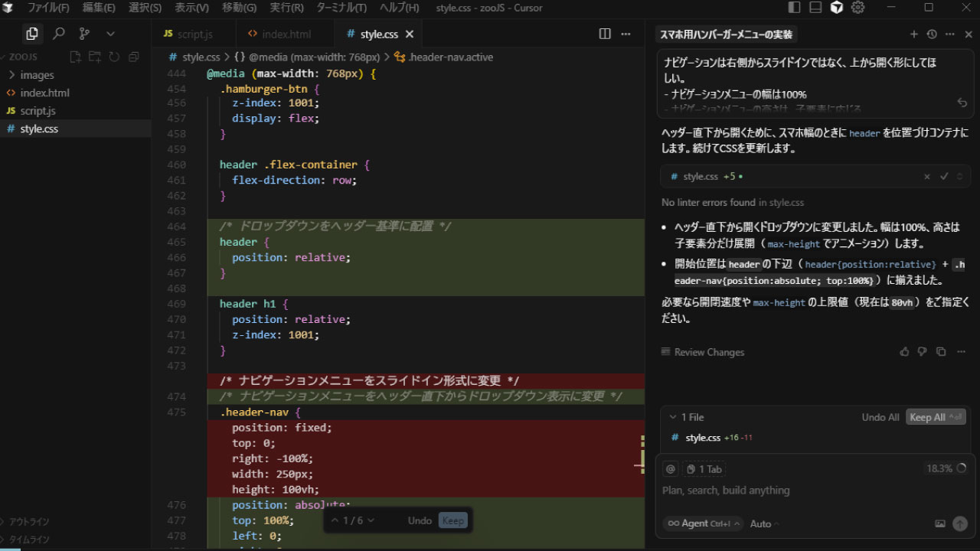The width and height of the screenshot is (980, 551).
Task: Open the ファイル(F) menu
Action: pos(48,8)
